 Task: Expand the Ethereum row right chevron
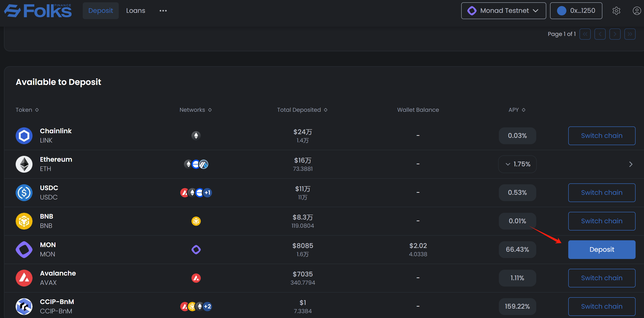coord(630,164)
